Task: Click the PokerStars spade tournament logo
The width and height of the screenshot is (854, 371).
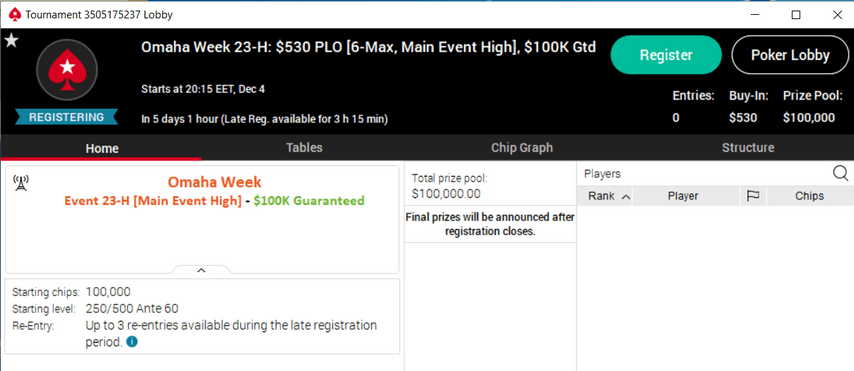Action: click(x=67, y=70)
